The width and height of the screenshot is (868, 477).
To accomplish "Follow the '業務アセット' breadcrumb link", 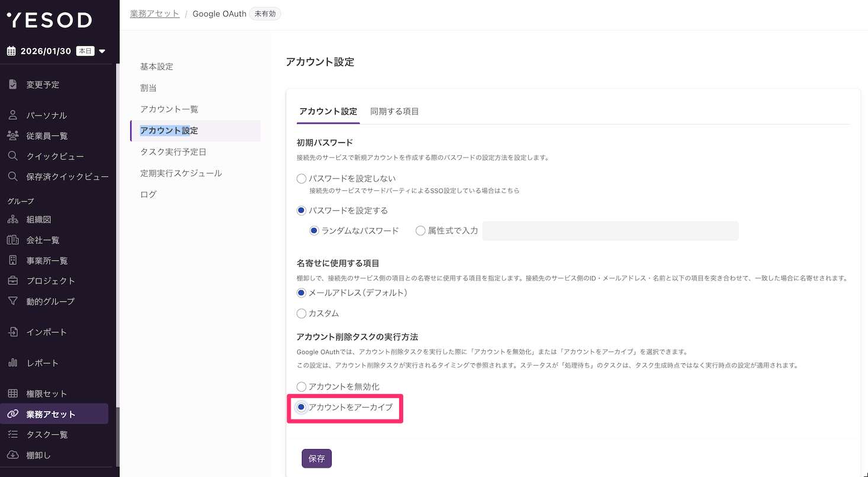I will pyautogui.click(x=155, y=14).
